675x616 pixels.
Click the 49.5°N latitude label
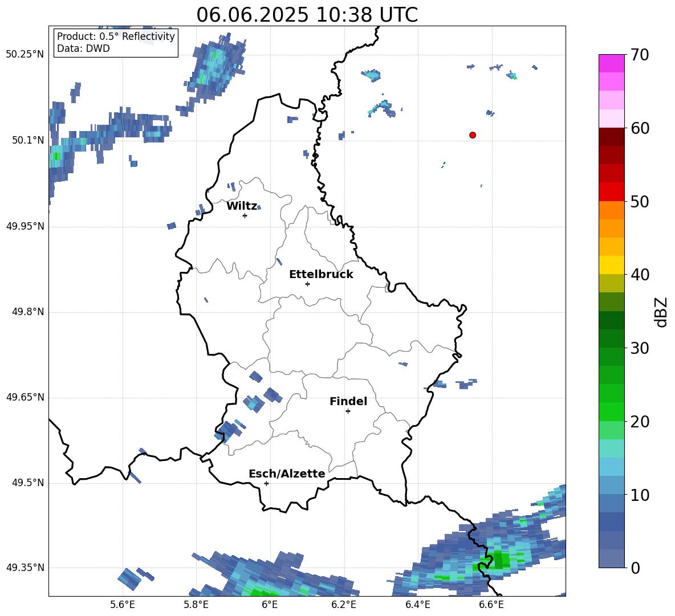(x=27, y=483)
